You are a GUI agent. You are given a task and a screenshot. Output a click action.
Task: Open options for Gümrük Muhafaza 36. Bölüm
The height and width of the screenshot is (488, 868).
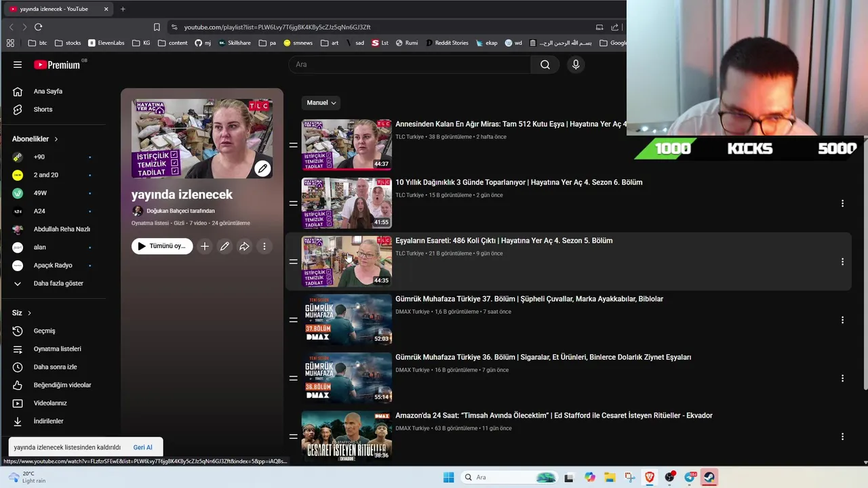tap(842, 378)
